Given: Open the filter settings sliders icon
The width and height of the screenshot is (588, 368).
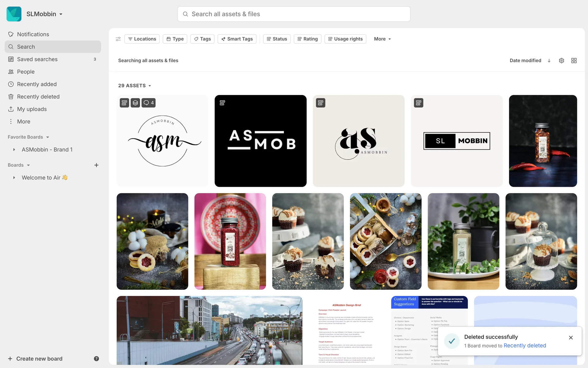Looking at the screenshot, I should [118, 39].
